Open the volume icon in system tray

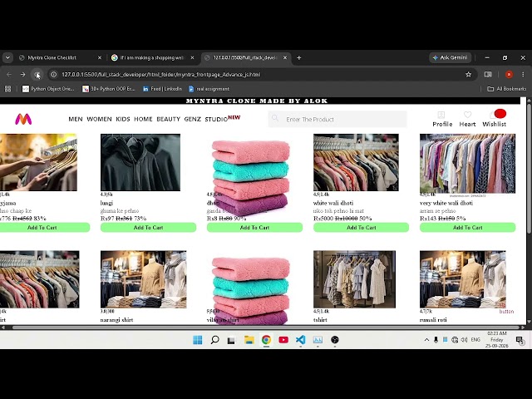pyautogui.click(x=465, y=340)
